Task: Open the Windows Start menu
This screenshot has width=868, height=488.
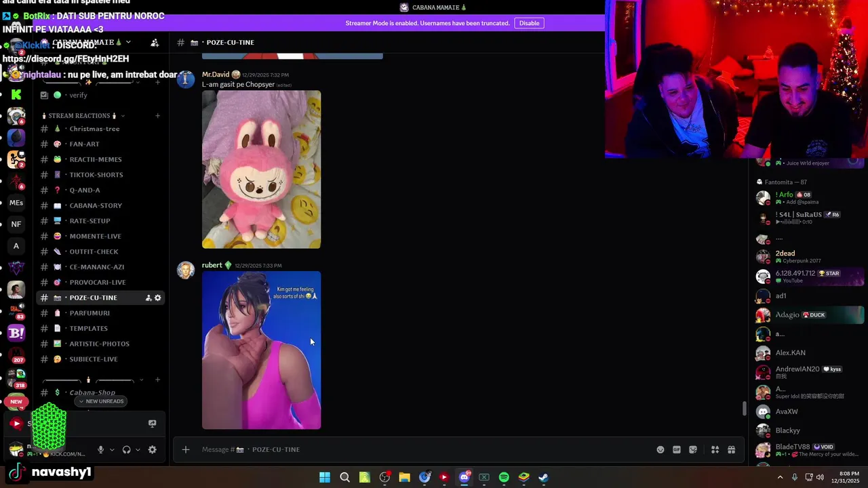Action: coord(325,477)
